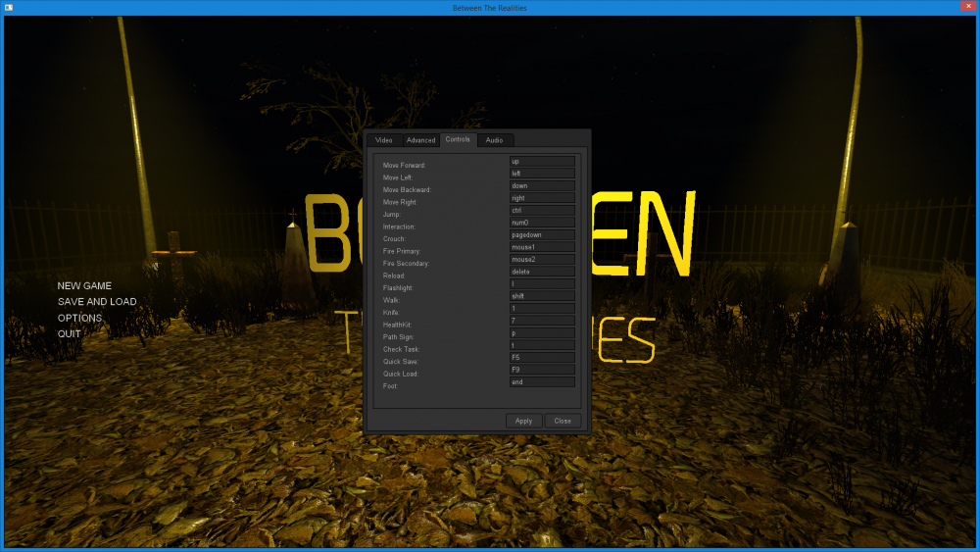Click Foot key field 'end'
Screen dimensions: 980x552
pyautogui.click(x=542, y=381)
